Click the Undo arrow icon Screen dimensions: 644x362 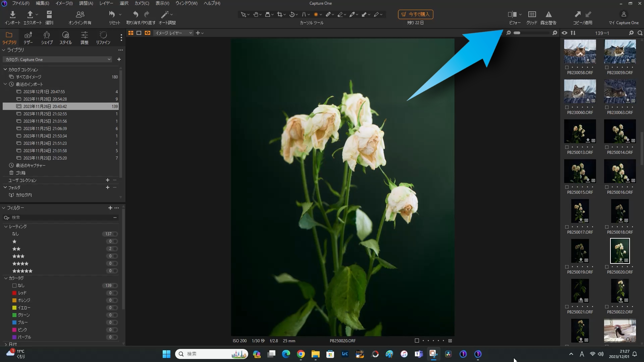[x=136, y=14]
